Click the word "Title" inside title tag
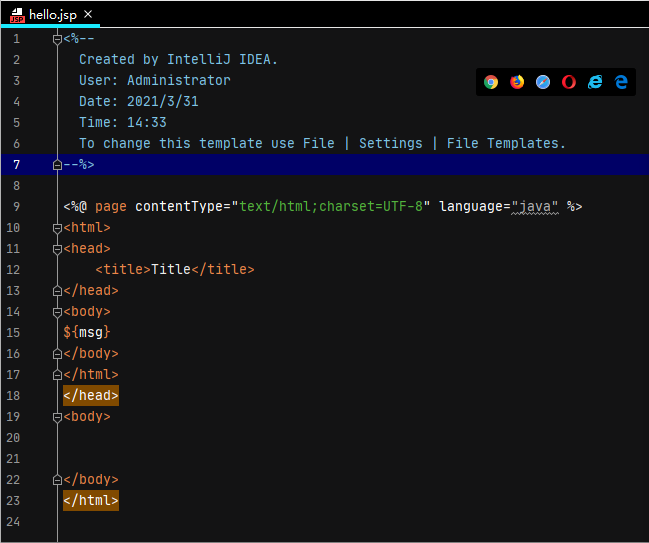The image size is (649, 543). (171, 269)
